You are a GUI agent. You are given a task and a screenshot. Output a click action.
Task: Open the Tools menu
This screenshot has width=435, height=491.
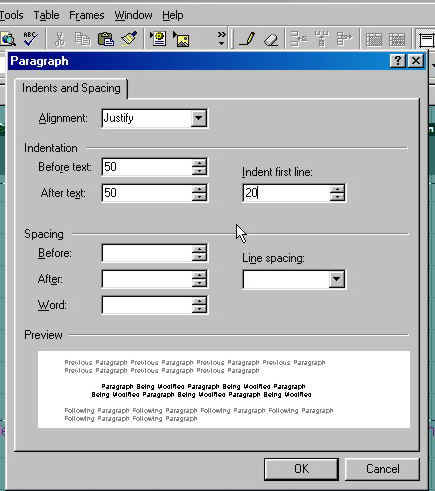11,15
